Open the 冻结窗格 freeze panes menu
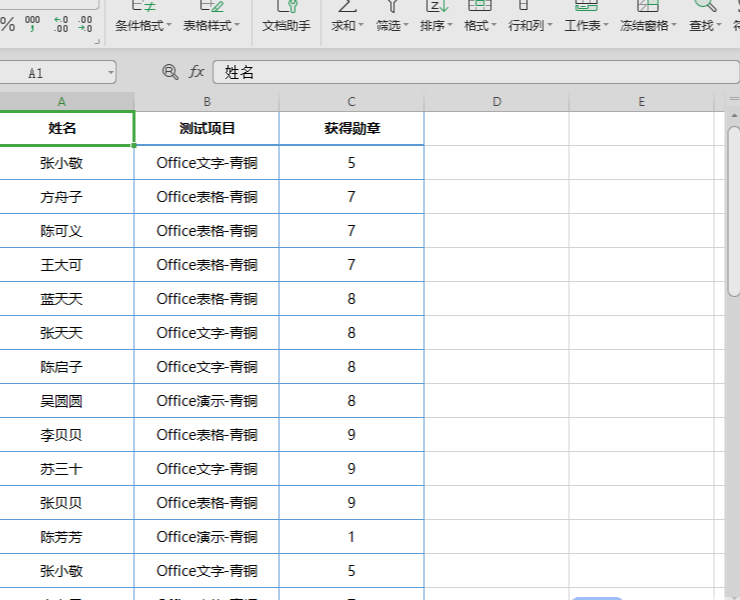The height and width of the screenshot is (600, 740). pyautogui.click(x=648, y=17)
